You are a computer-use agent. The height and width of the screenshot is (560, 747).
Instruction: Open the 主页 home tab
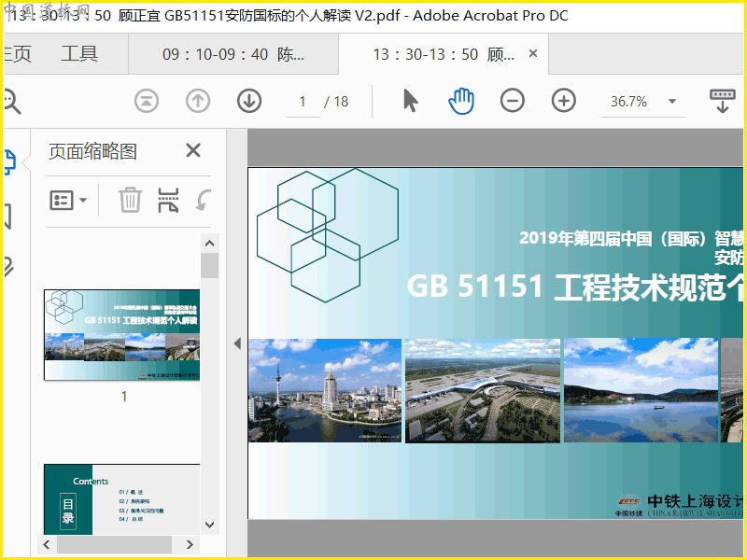click(x=18, y=54)
